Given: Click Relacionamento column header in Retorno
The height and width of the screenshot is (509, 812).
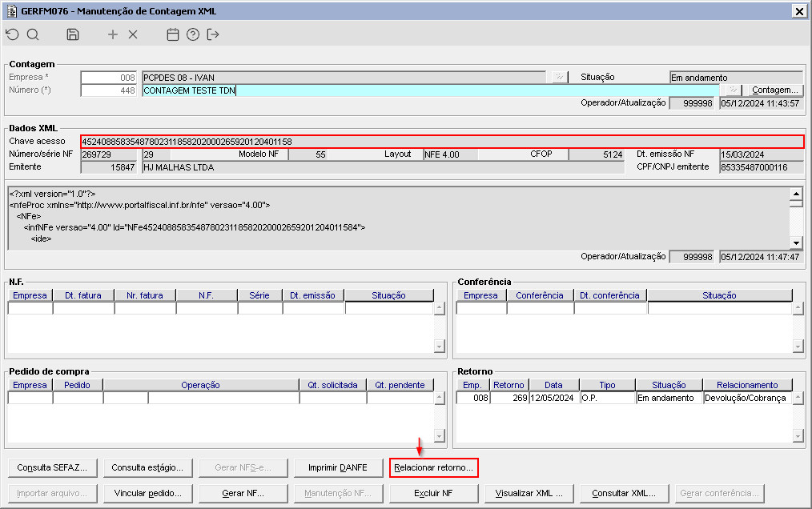Looking at the screenshot, I should (x=748, y=385).
